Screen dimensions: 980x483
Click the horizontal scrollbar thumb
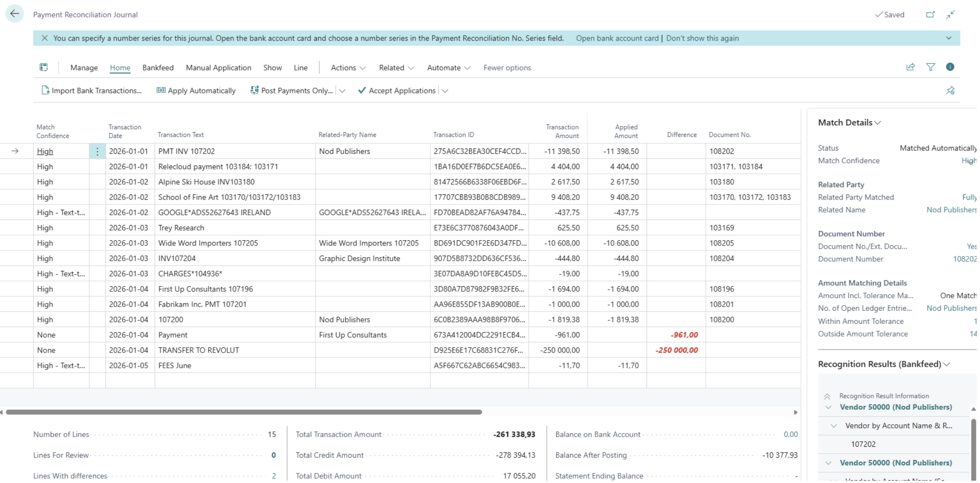click(x=244, y=412)
